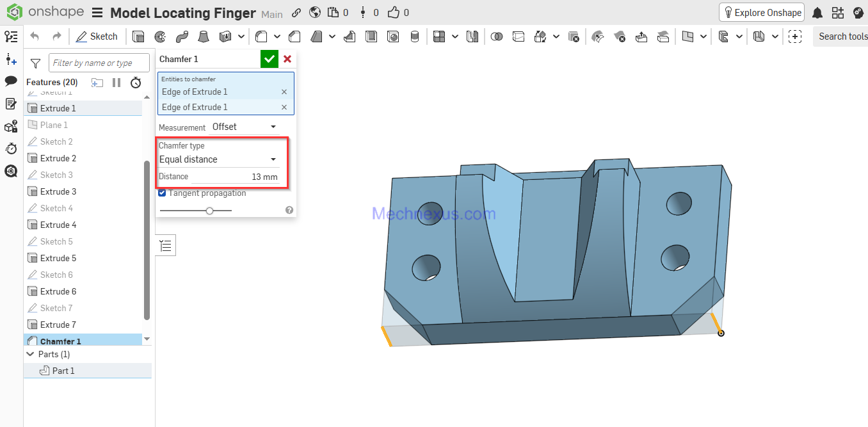Remove first Edge of Extrude 1 entry
The image size is (868, 427).
coord(284,92)
